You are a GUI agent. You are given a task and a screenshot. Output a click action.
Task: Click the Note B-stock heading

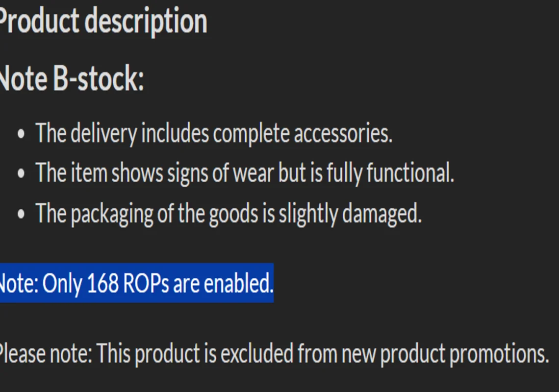coord(72,79)
